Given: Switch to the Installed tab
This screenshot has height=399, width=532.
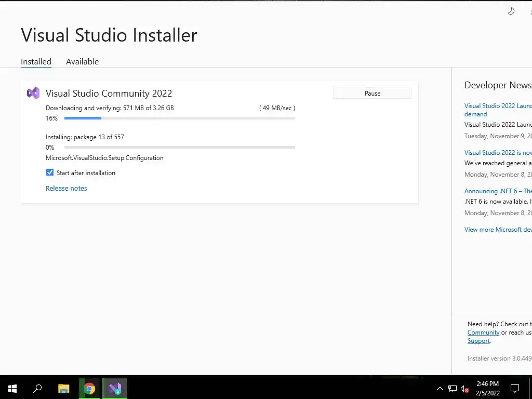Looking at the screenshot, I should coord(36,62).
